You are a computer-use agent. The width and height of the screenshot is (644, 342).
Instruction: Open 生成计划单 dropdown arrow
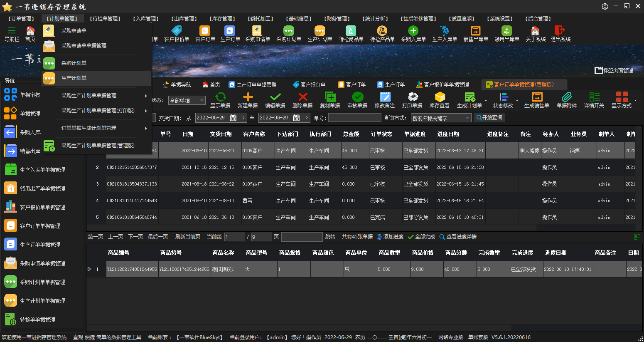point(486,100)
